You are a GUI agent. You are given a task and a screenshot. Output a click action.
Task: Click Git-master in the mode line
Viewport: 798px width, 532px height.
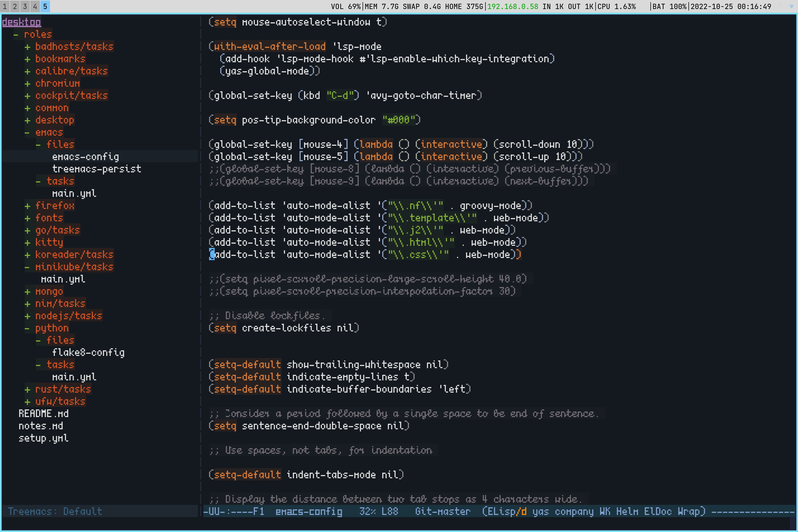[x=442, y=511]
